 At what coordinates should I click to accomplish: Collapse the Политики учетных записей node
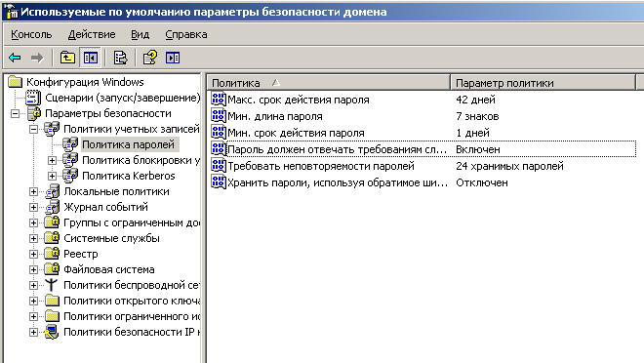pos(34,129)
